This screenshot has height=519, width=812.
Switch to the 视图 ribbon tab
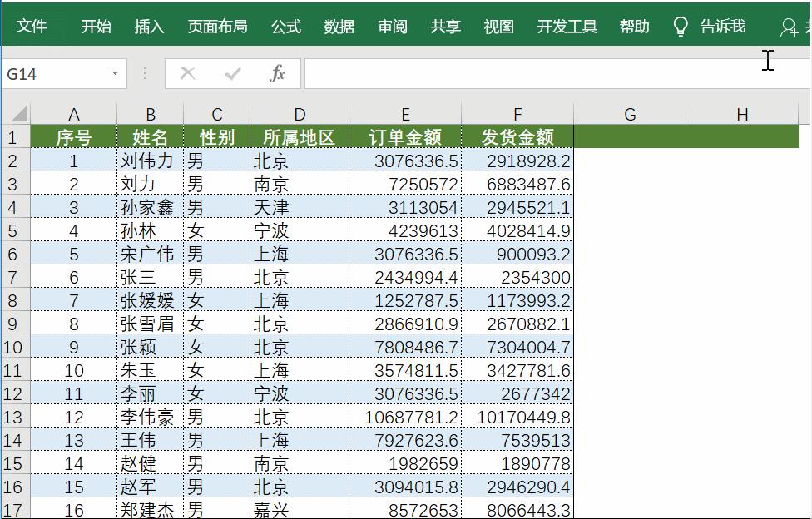[497, 25]
